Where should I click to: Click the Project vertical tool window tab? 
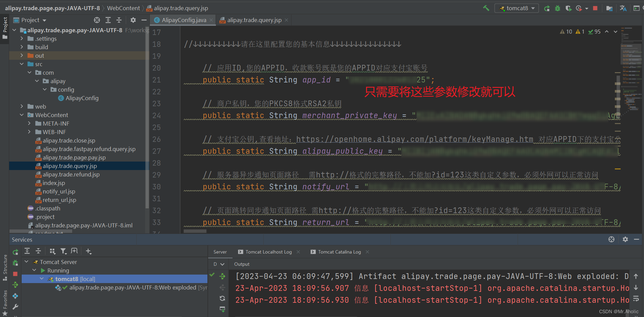(5, 28)
